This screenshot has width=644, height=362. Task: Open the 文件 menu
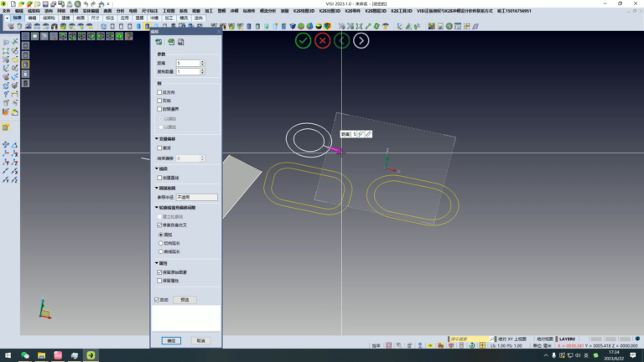click(6, 11)
